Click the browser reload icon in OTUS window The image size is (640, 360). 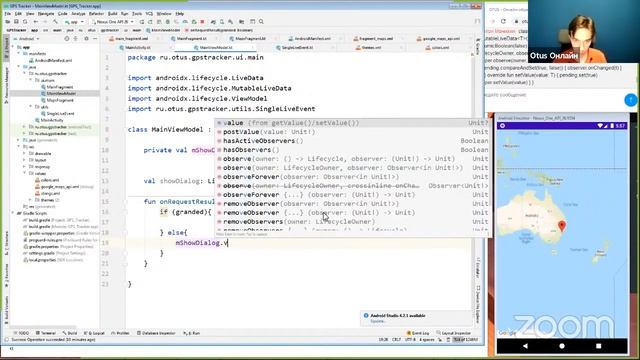(x=503, y=21)
